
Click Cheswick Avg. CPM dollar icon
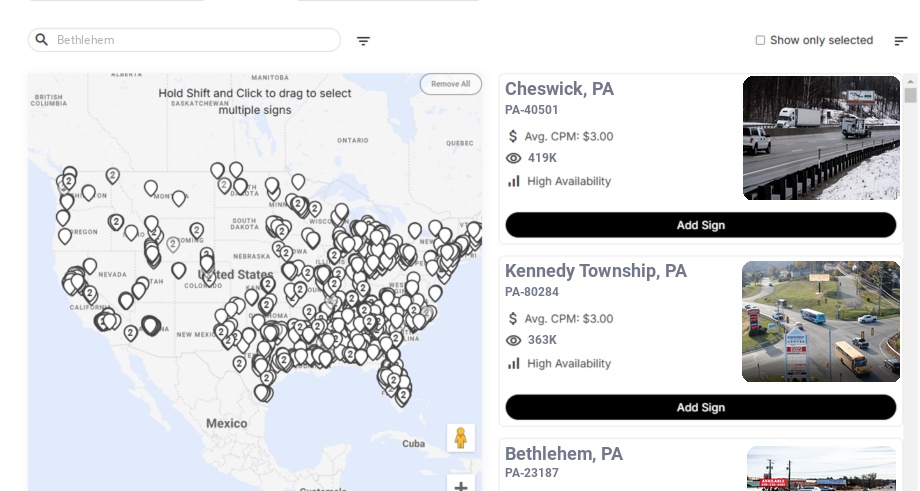[x=513, y=136]
